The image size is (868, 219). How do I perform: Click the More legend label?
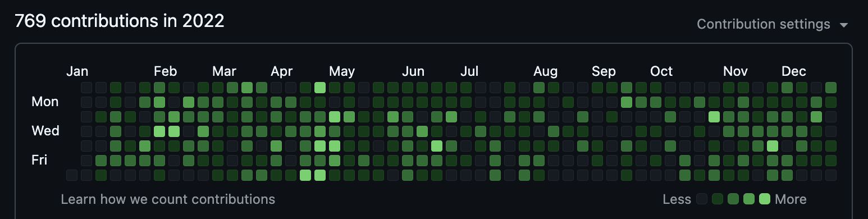click(791, 199)
